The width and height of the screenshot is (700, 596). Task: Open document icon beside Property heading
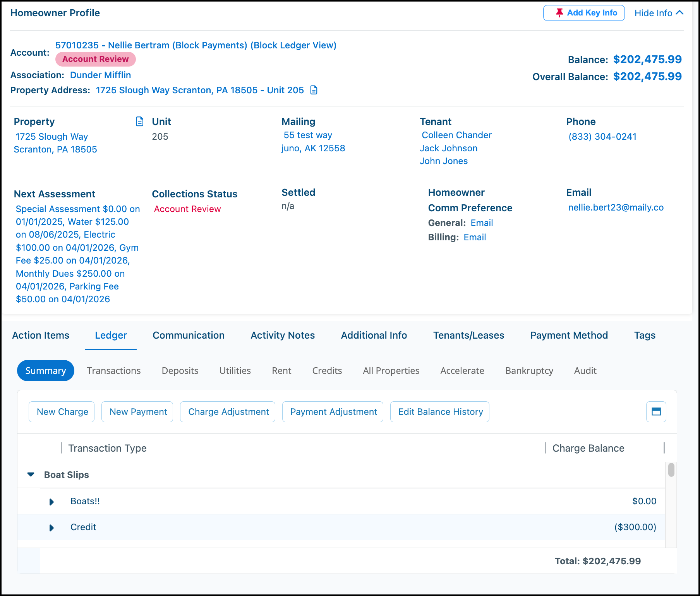pos(140,122)
